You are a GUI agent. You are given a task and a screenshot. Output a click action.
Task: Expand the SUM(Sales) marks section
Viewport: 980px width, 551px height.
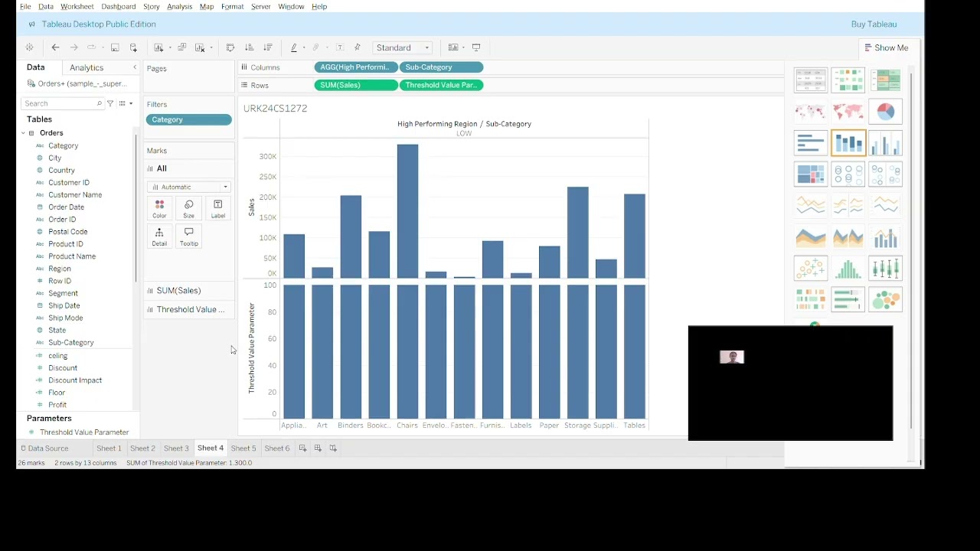click(188, 291)
